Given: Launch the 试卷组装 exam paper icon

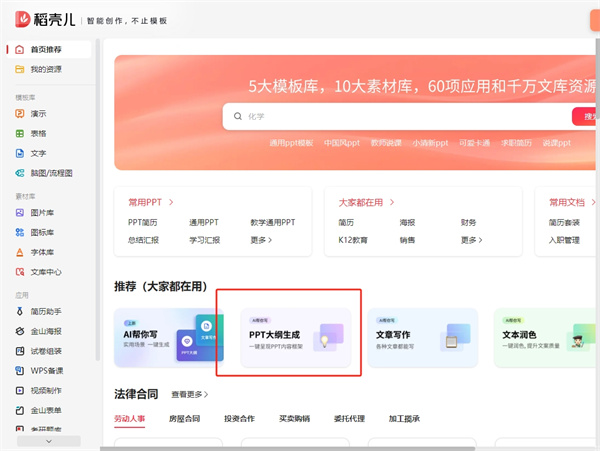Looking at the screenshot, I should (20, 351).
